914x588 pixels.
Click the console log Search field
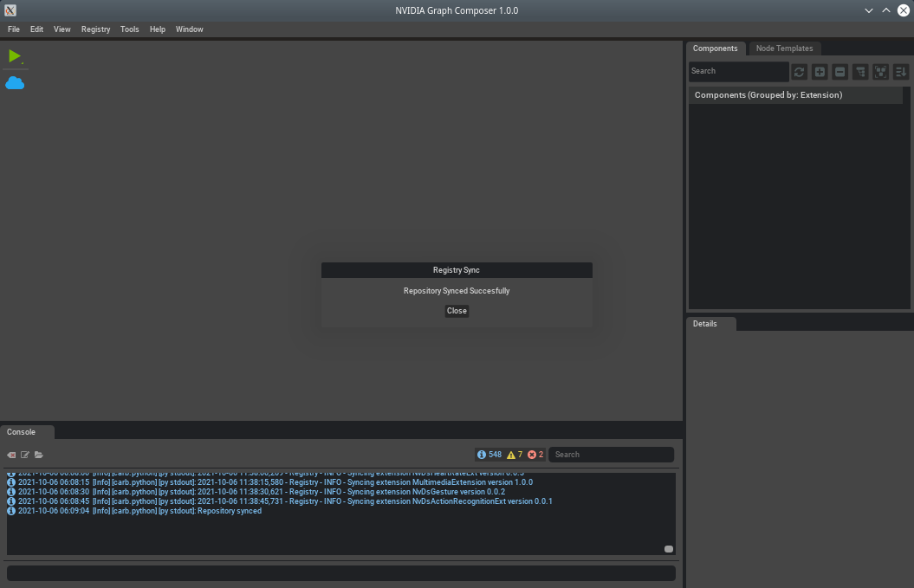point(611,455)
